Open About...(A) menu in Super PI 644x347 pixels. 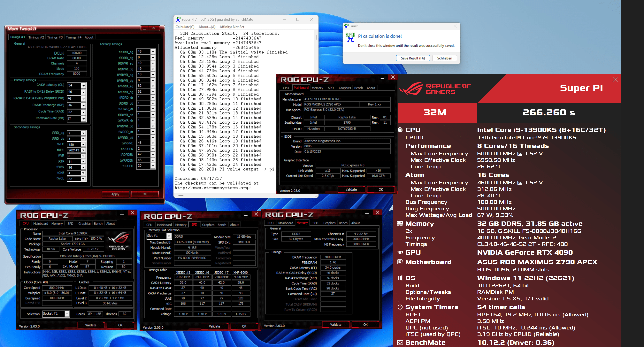(x=207, y=27)
